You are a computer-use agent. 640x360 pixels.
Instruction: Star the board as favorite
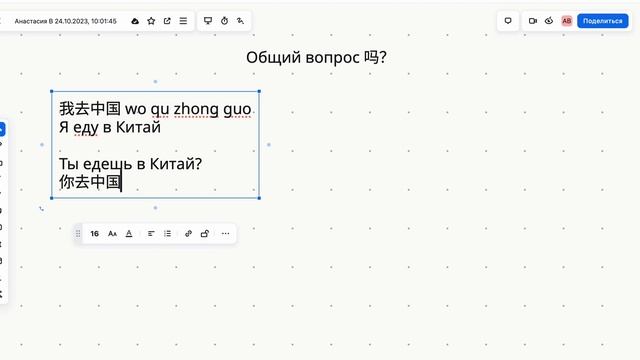[151, 21]
